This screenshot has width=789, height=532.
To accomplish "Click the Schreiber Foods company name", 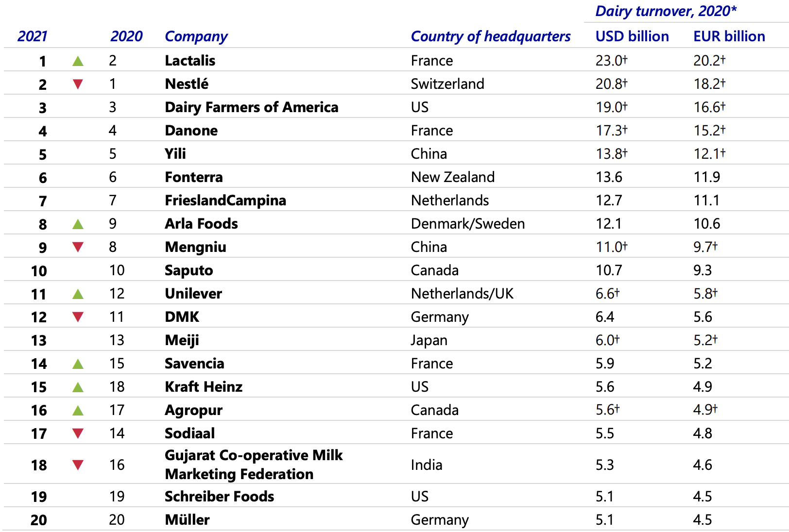I will 220,497.
